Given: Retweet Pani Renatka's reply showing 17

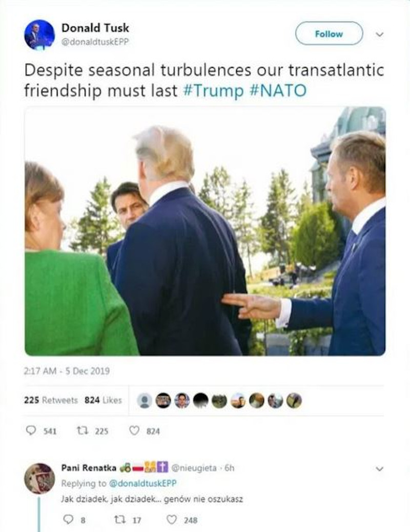Looking at the screenshot, I should tap(119, 520).
